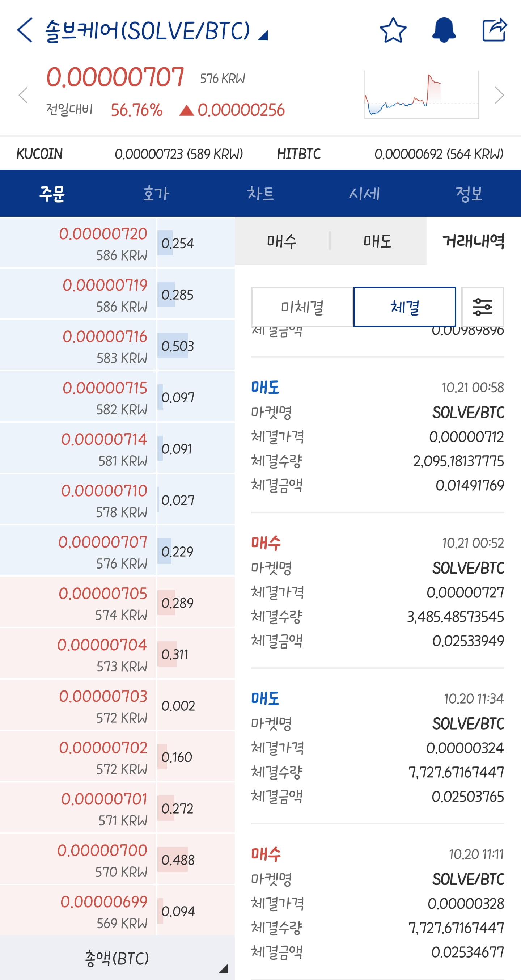This screenshot has height=980, width=521.
Task: Show 미체결 orders
Action: (302, 307)
